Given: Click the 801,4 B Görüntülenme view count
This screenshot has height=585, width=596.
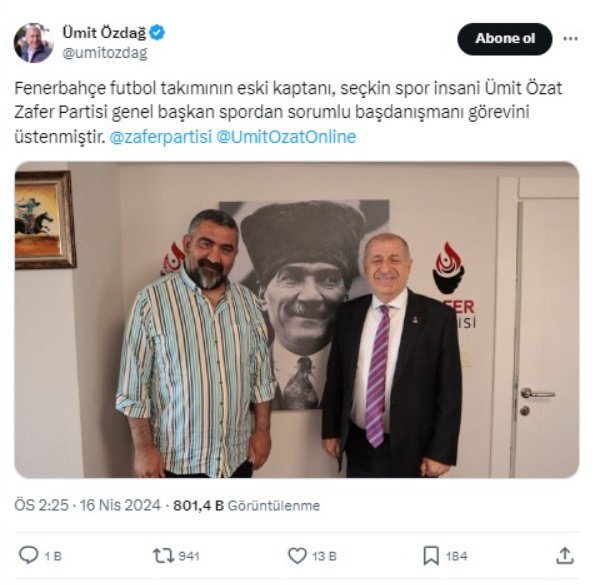Looking at the screenshot, I should 247,506.
